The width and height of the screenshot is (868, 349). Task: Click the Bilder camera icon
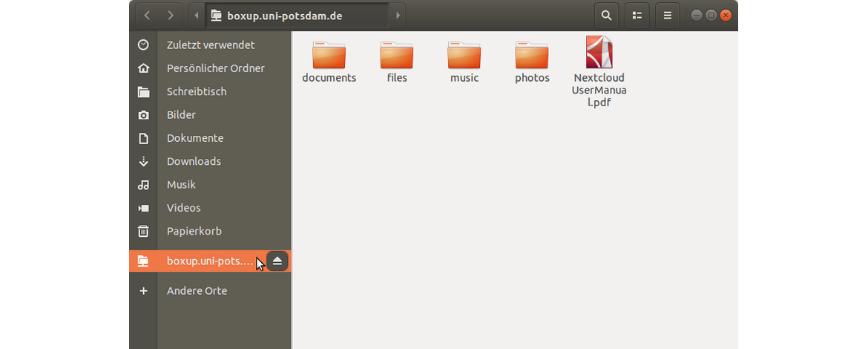pos(143,115)
